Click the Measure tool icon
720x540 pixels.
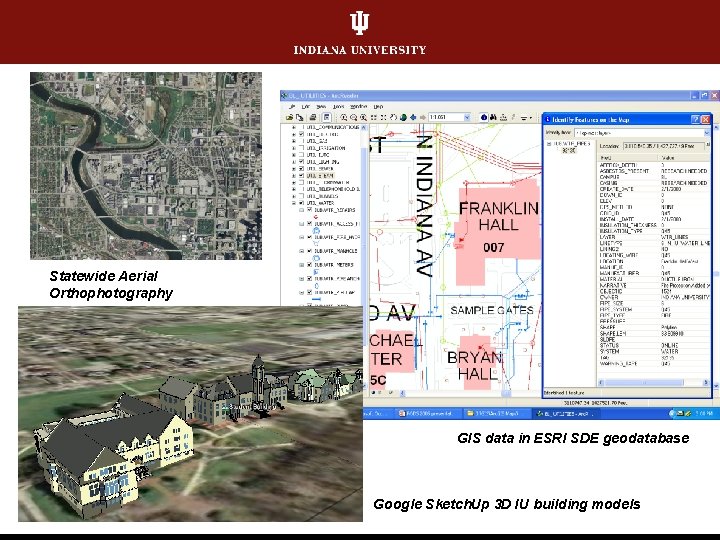click(x=503, y=118)
